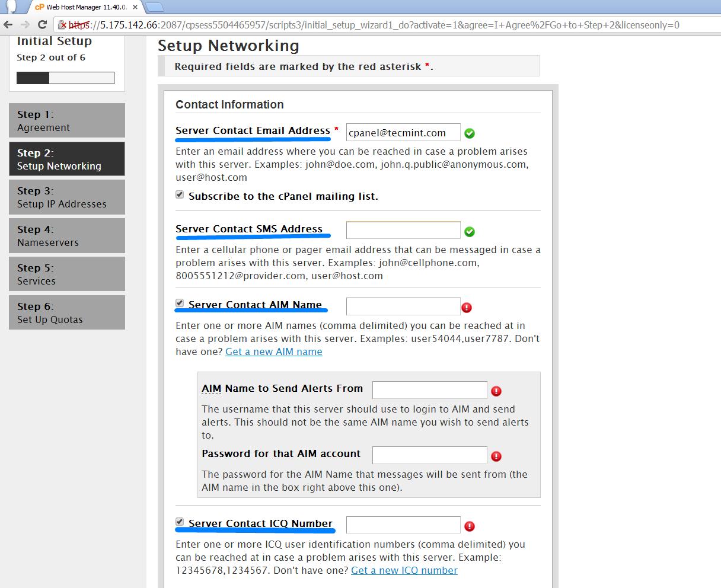Viewport: 721px width, 588px height.
Task: Click the Setup Networking heading
Action: 228,46
